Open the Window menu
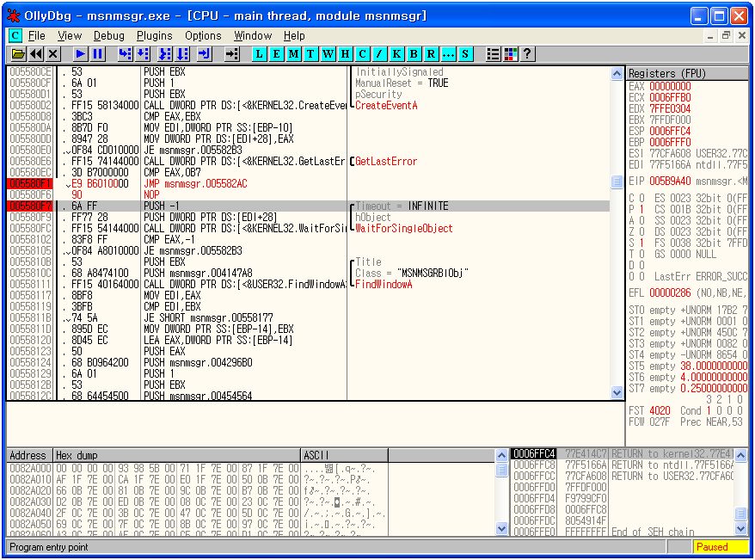Image resolution: width=755 pixels, height=560 pixels. 253,35
